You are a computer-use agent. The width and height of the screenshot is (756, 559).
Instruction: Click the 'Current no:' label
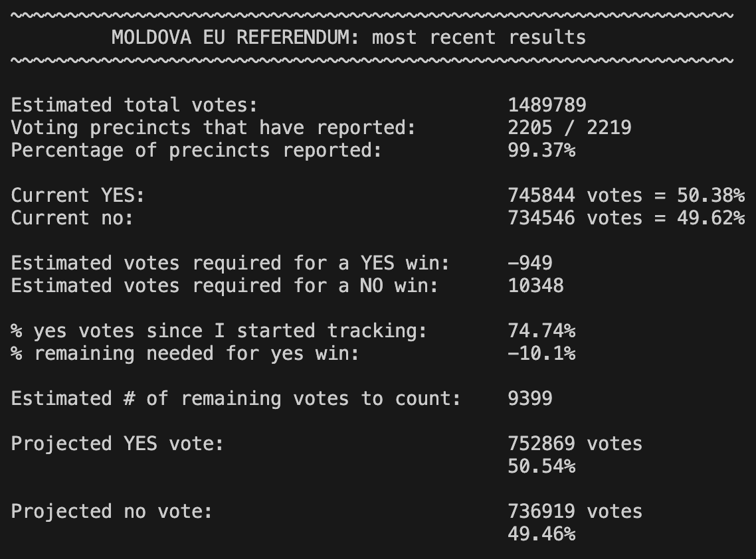coord(72,218)
